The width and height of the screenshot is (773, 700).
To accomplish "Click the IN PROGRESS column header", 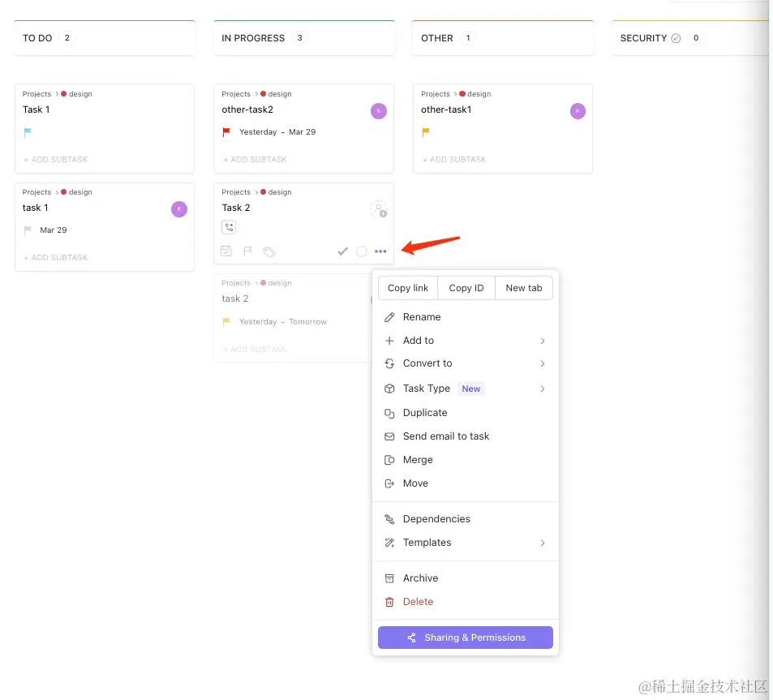I will tap(303, 38).
